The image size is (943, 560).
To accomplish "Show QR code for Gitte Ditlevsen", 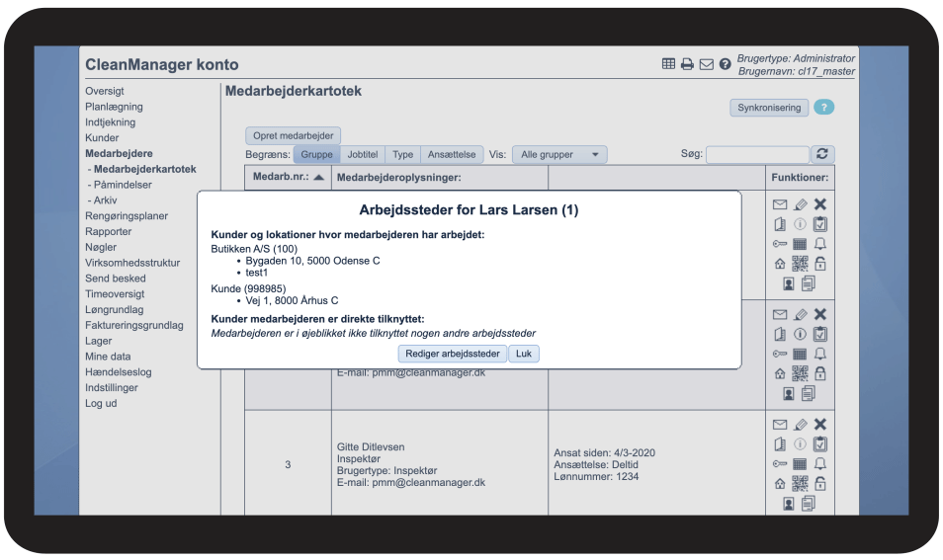I will (800, 483).
